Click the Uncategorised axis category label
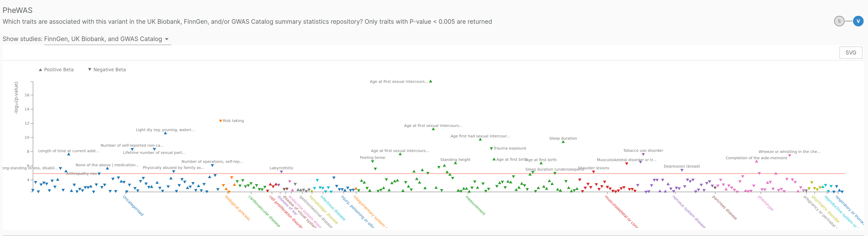 (x=133, y=206)
